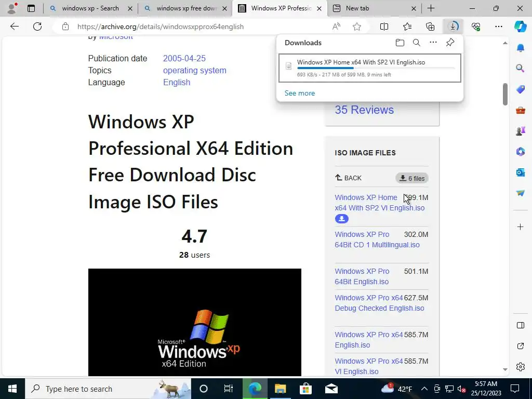Open Microsoft Store from the taskbar
The height and width of the screenshot is (399, 532).
coord(305,389)
